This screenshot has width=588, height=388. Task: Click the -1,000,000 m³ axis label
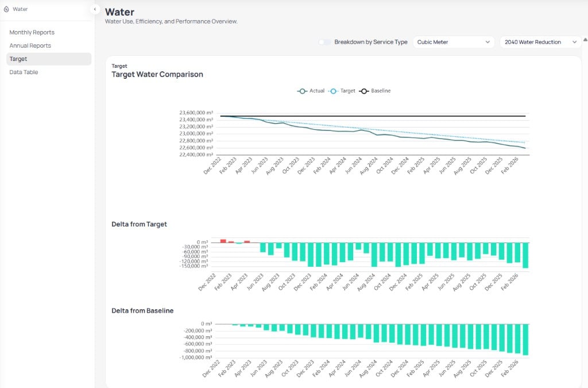[196, 357]
